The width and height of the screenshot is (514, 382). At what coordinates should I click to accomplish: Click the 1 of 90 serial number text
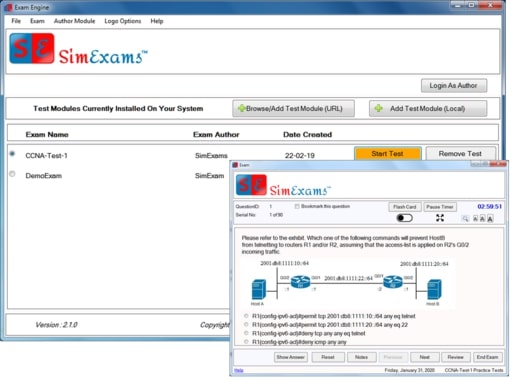[276, 215]
